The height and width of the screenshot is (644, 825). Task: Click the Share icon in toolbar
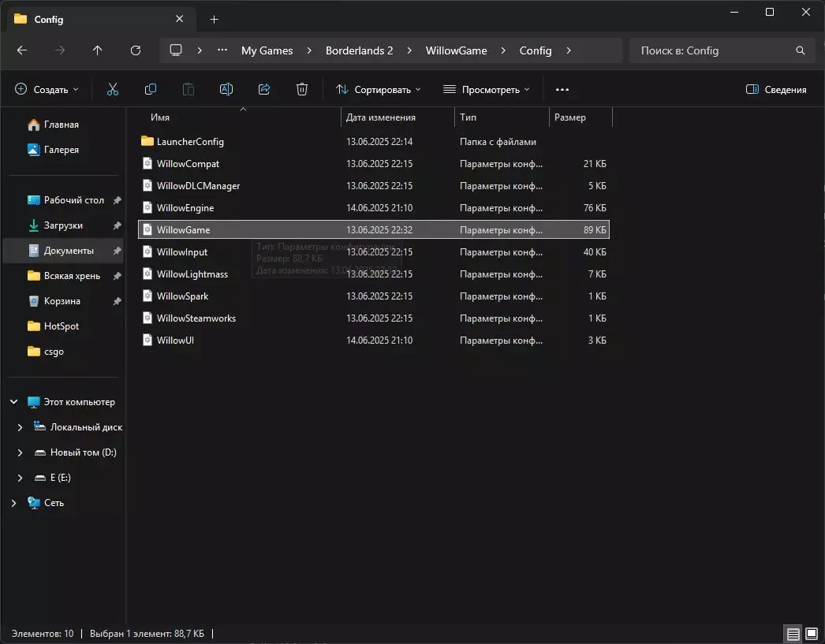click(264, 89)
